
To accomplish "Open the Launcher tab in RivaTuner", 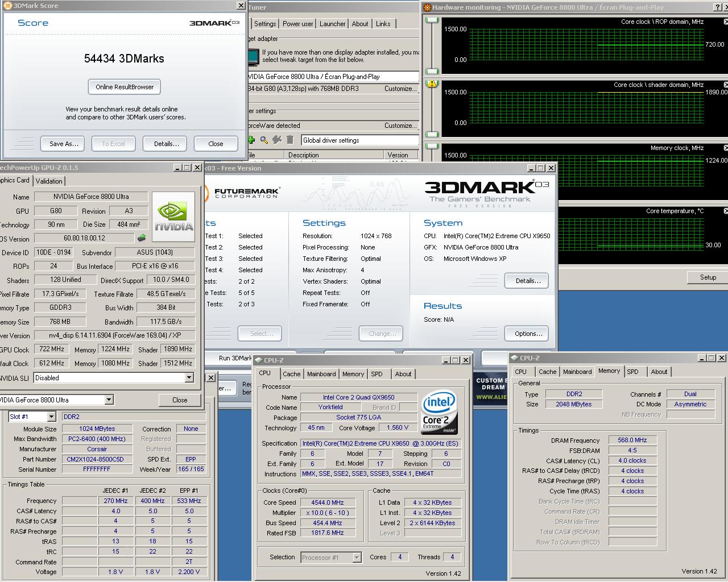I will tap(332, 24).
